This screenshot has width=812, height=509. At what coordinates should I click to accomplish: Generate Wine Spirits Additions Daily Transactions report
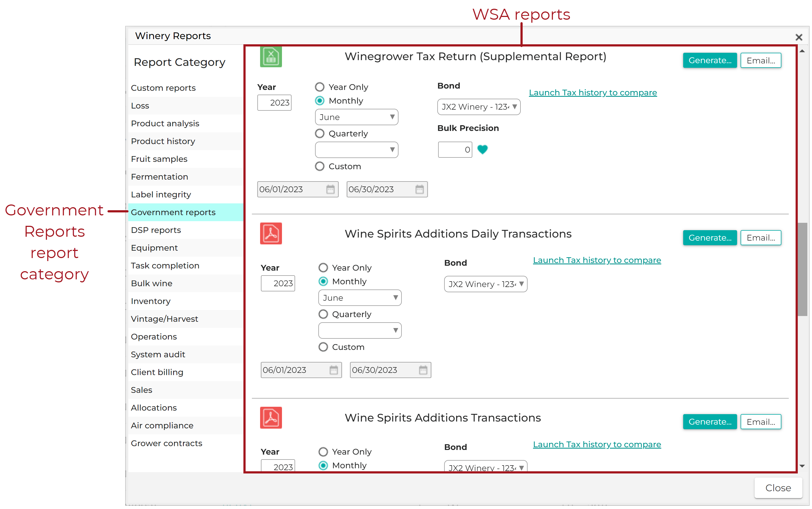(710, 238)
